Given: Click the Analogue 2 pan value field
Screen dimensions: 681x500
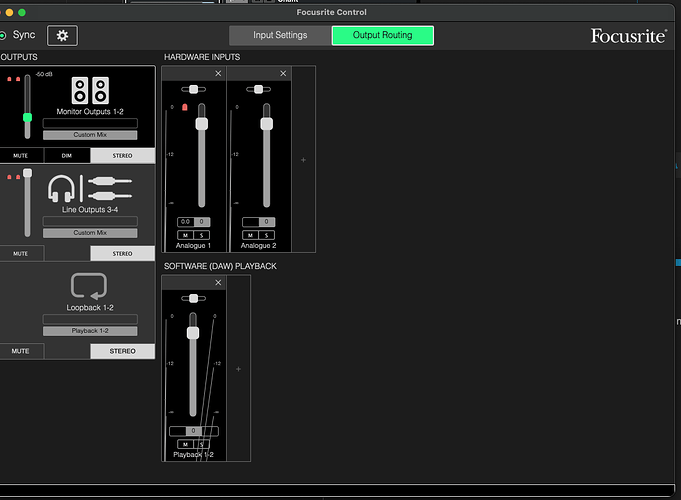Looking at the screenshot, I should pos(267,222).
